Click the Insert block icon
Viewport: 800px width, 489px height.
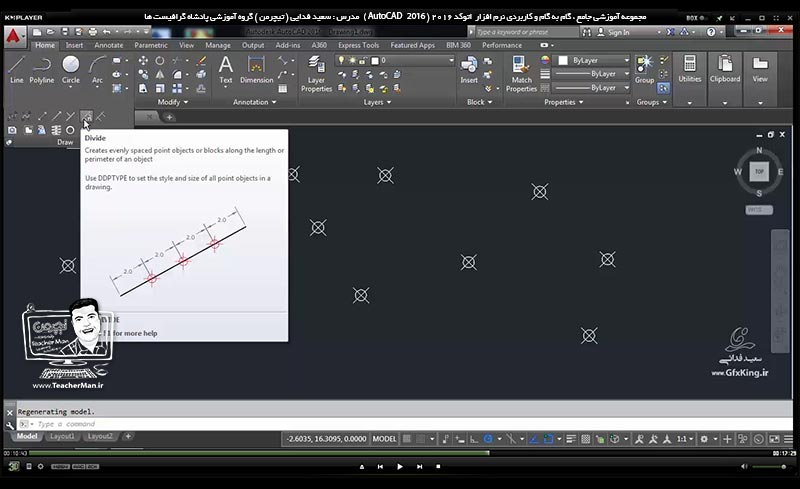[469, 70]
